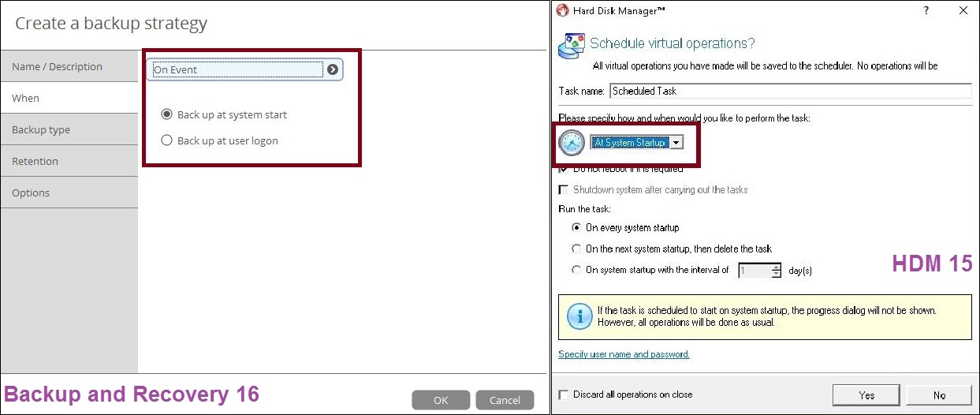Enable Discard all operations on close
The width and height of the screenshot is (980, 415).
pyautogui.click(x=563, y=394)
